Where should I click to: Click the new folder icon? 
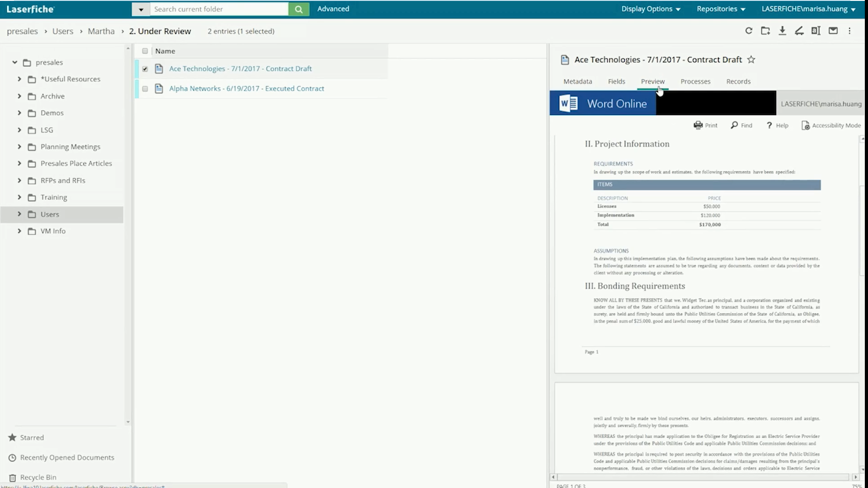(765, 31)
